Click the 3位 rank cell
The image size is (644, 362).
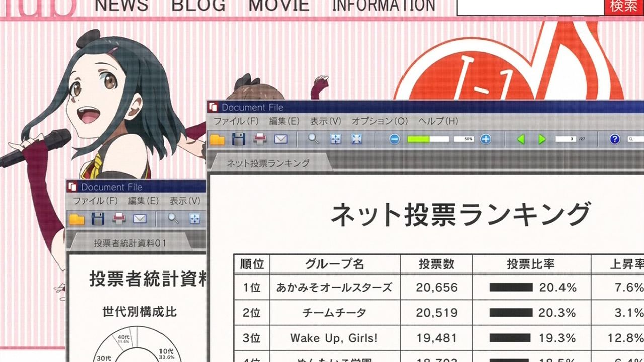[252, 338]
